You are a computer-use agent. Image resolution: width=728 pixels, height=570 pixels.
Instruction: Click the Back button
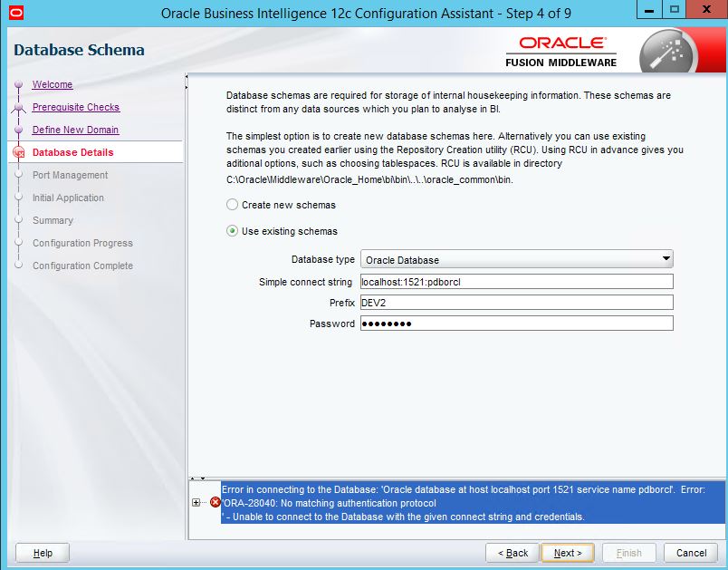coord(512,553)
